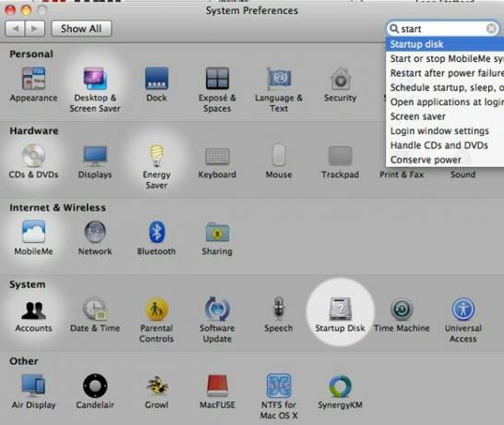Image resolution: width=504 pixels, height=425 pixels.
Task: Select 'Startup disk' search suggestion
Action: click(x=445, y=44)
